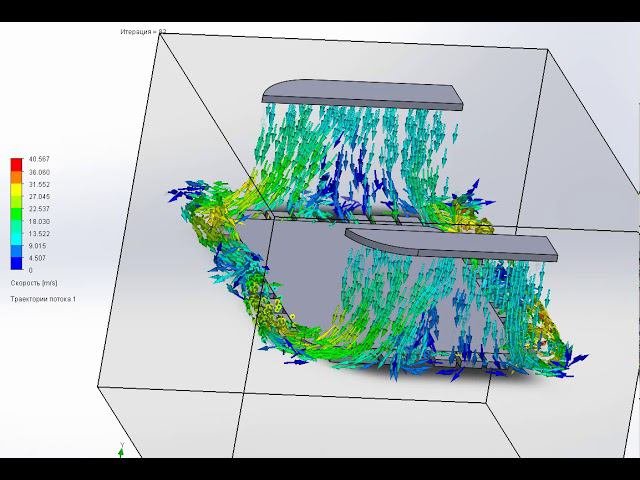Select the legend value 36.060
The height and width of the screenshot is (480, 640).
pos(39,172)
